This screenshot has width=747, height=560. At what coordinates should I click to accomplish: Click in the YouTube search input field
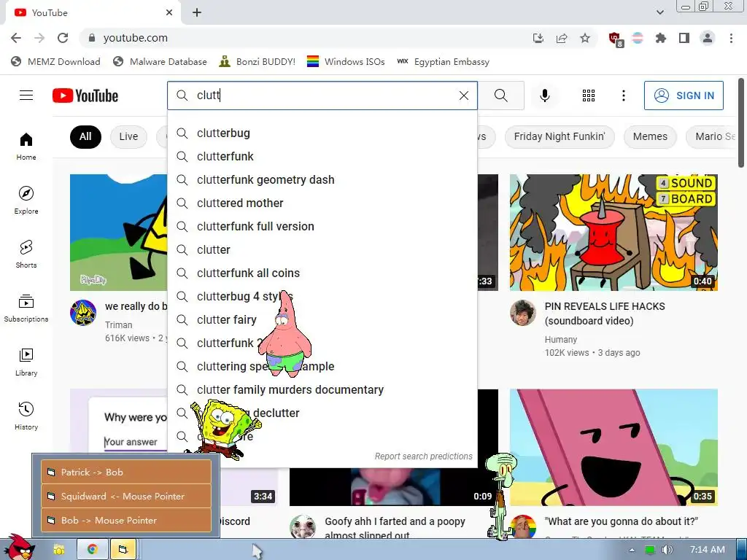pos(324,96)
